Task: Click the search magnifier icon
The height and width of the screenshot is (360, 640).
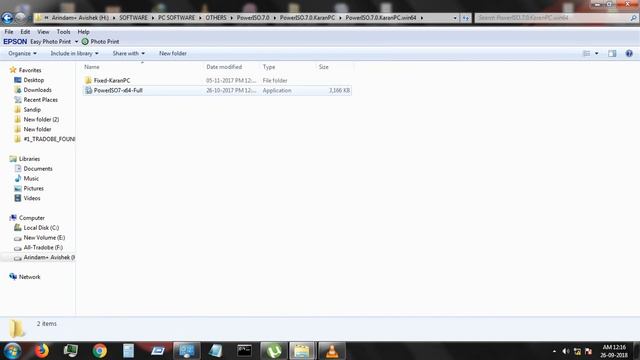Action: click(x=633, y=18)
